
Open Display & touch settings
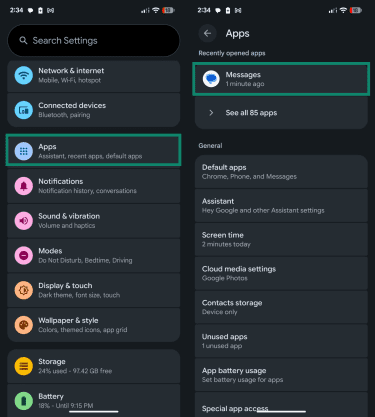pos(94,290)
